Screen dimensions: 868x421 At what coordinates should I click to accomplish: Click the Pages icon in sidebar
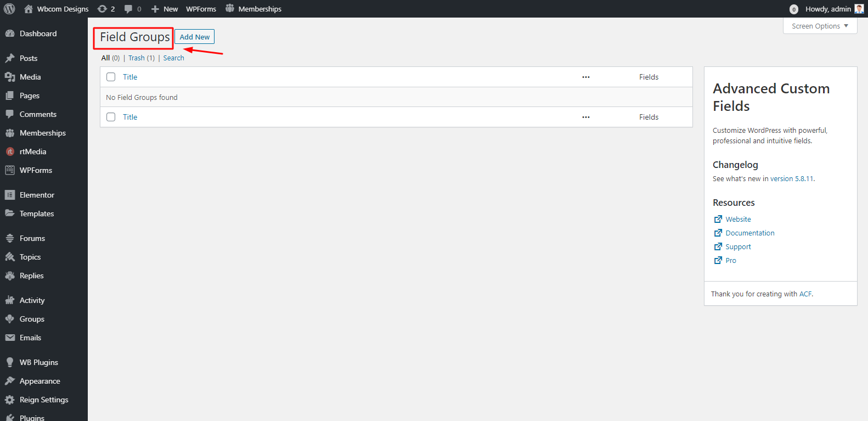(10, 96)
